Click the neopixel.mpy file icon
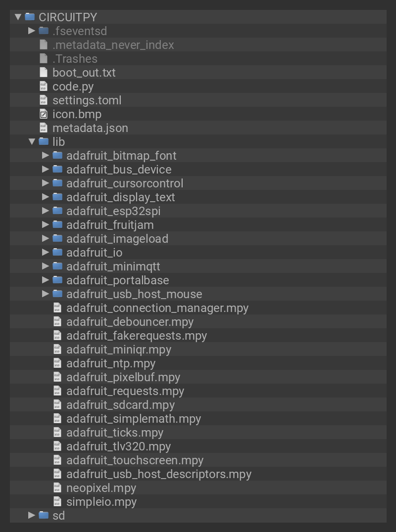Viewport: 396px width, 532px height. coord(57,488)
